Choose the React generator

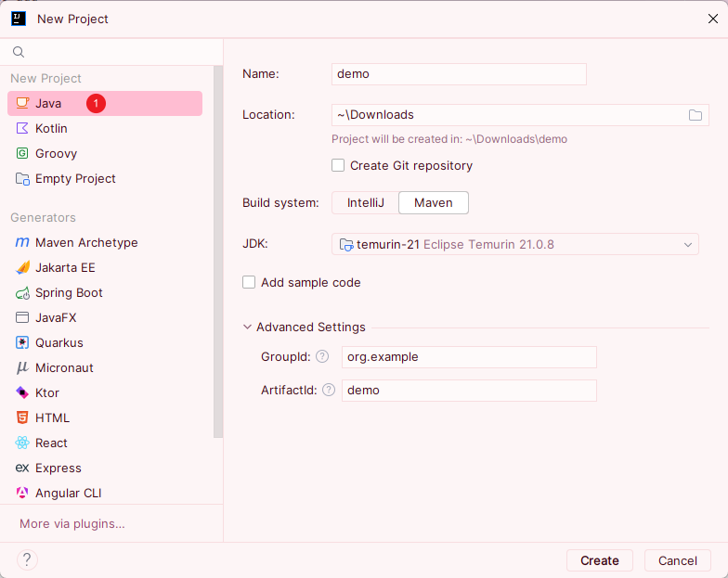pyautogui.click(x=105, y=443)
